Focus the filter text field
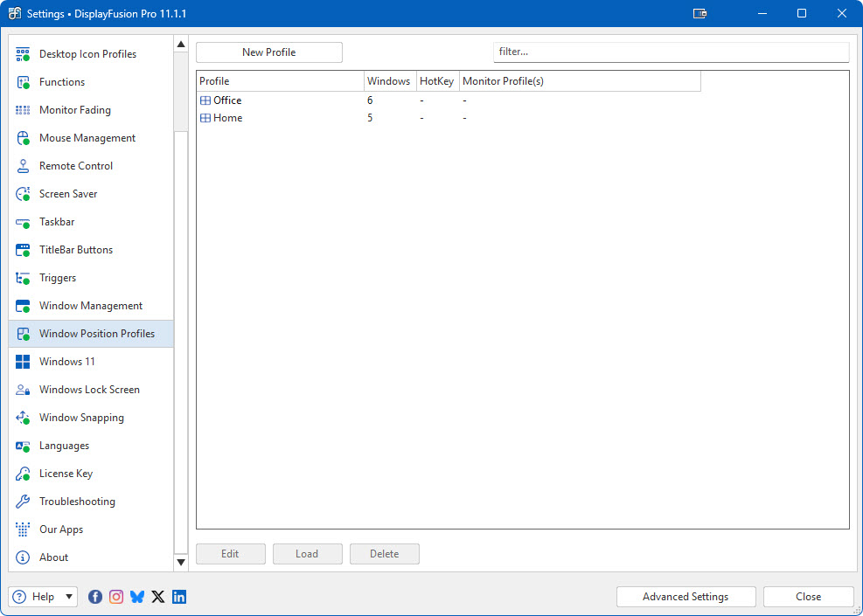 tap(671, 52)
